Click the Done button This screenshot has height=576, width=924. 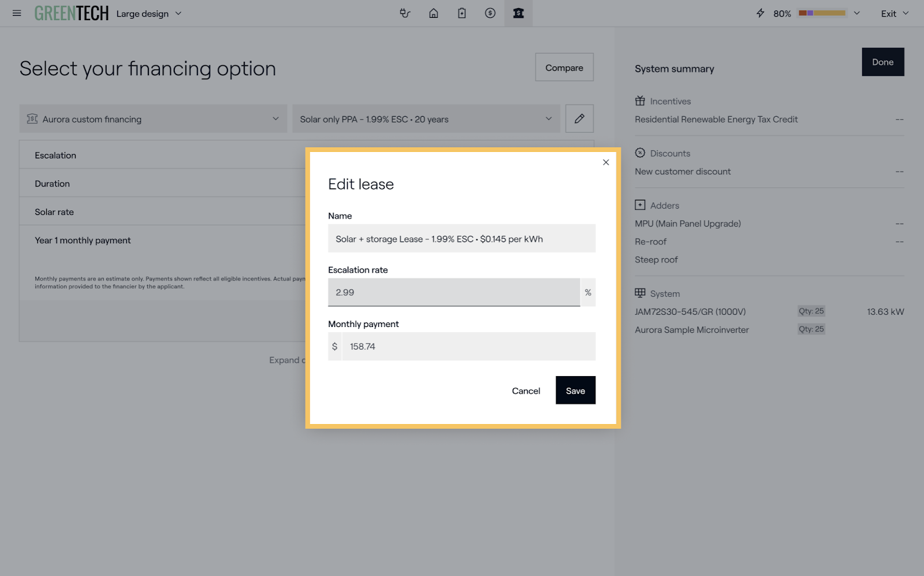coord(882,62)
